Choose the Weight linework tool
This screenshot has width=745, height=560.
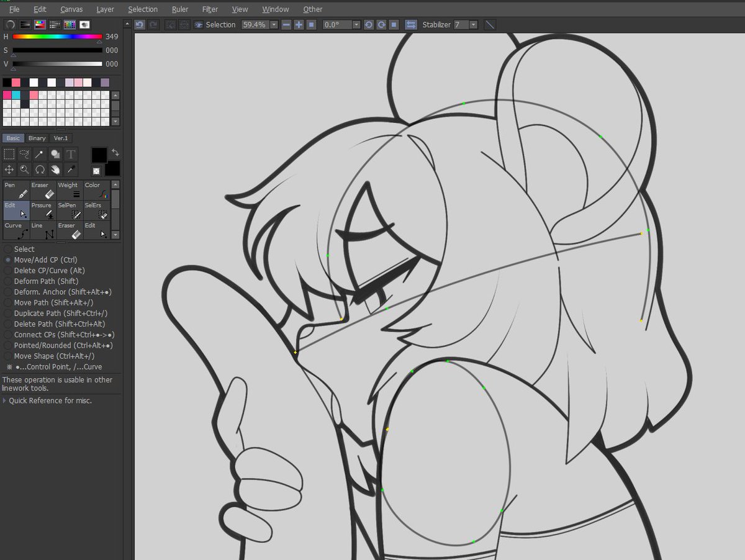click(x=69, y=190)
